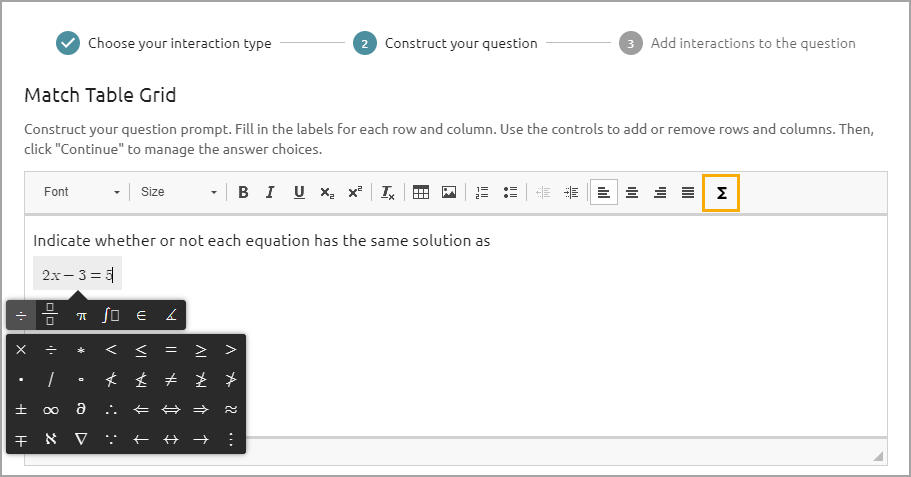
Task: Insert the less-than-or-equal symbol
Action: [141, 349]
